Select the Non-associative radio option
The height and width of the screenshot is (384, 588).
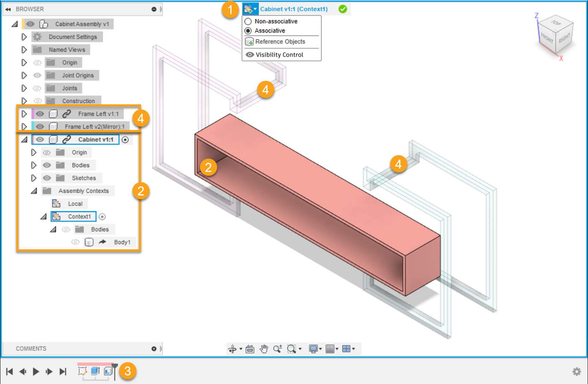248,21
